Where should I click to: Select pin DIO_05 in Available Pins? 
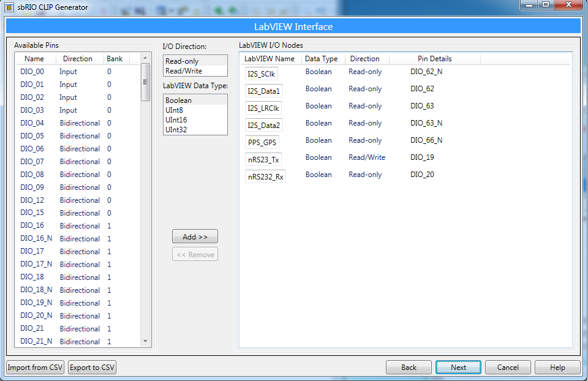[78, 136]
